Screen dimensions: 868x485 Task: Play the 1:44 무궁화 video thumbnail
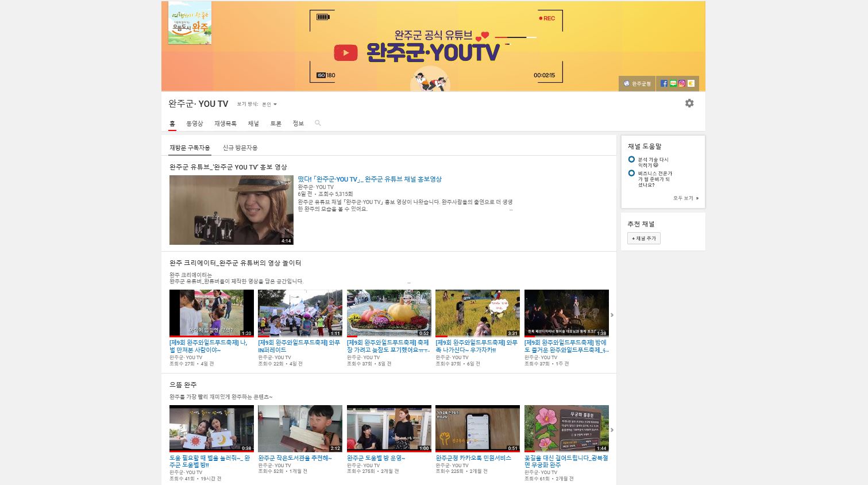[566, 429]
